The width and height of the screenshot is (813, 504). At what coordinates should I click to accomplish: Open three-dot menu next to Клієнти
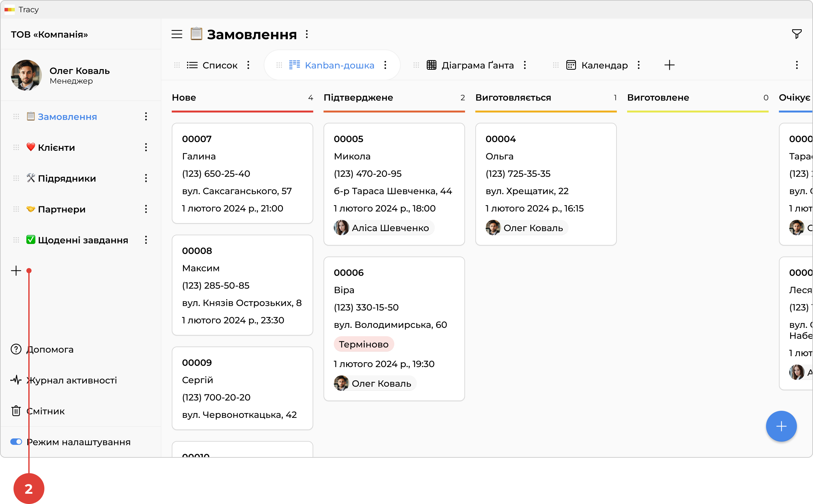[x=146, y=147]
